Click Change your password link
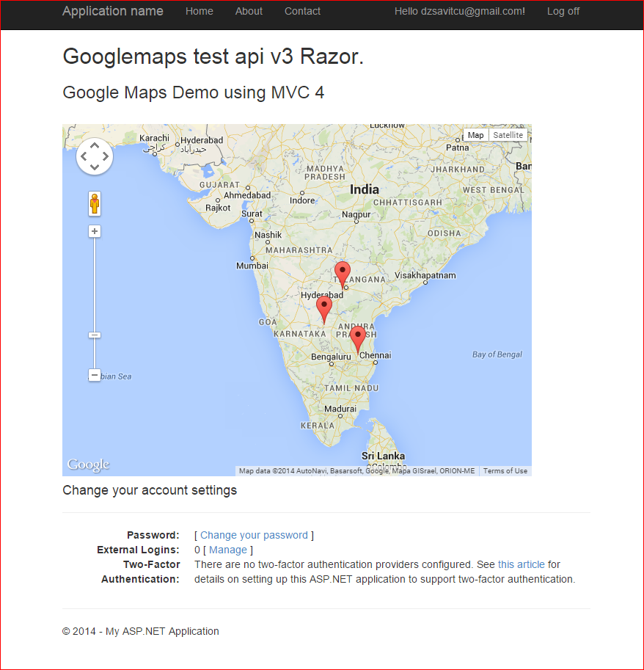 tap(254, 535)
